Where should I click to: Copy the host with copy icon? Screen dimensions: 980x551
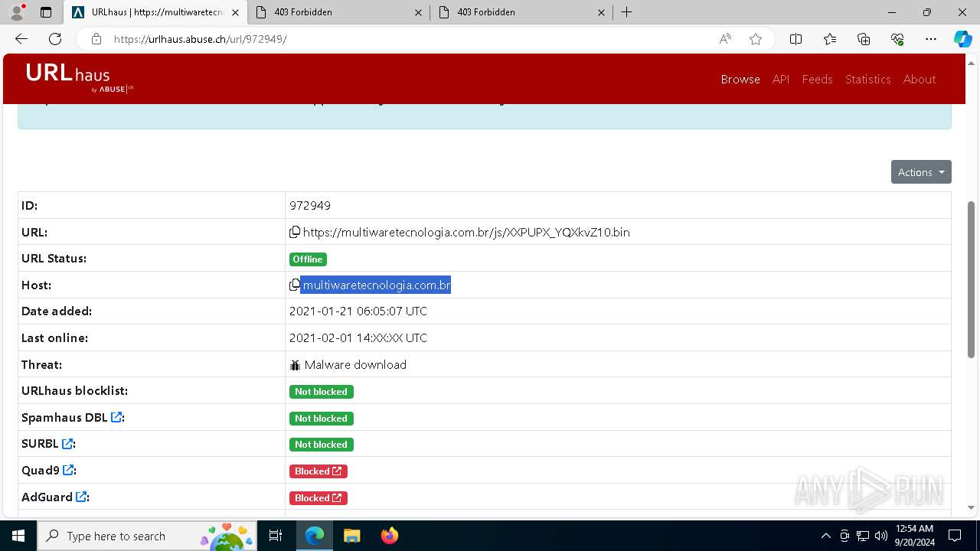pos(295,285)
